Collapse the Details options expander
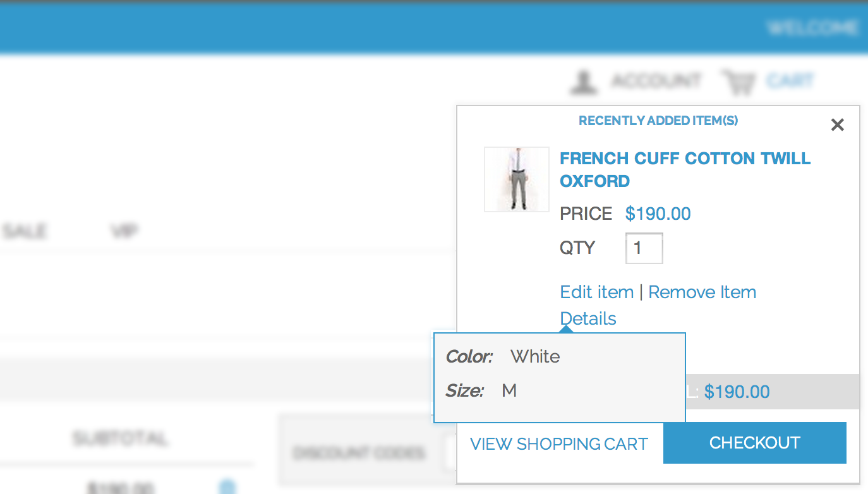This screenshot has height=494, width=868. click(588, 318)
